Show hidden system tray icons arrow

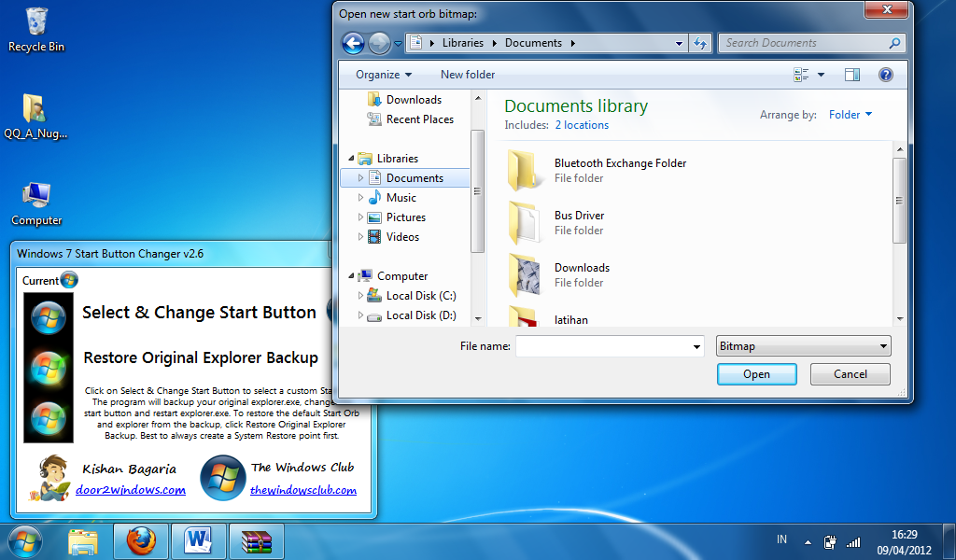coord(808,541)
